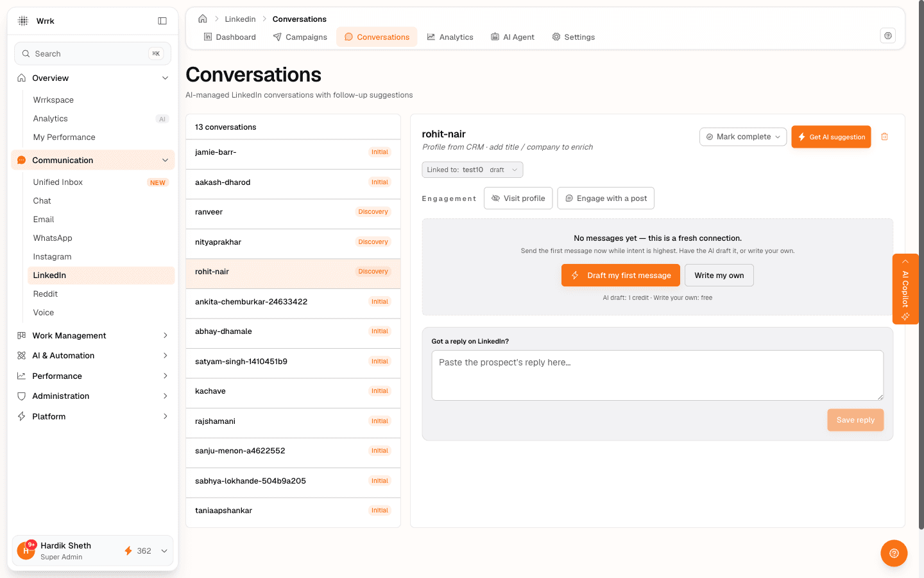Open WhatsApp in sidebar
The image size is (924, 578).
(101, 238)
